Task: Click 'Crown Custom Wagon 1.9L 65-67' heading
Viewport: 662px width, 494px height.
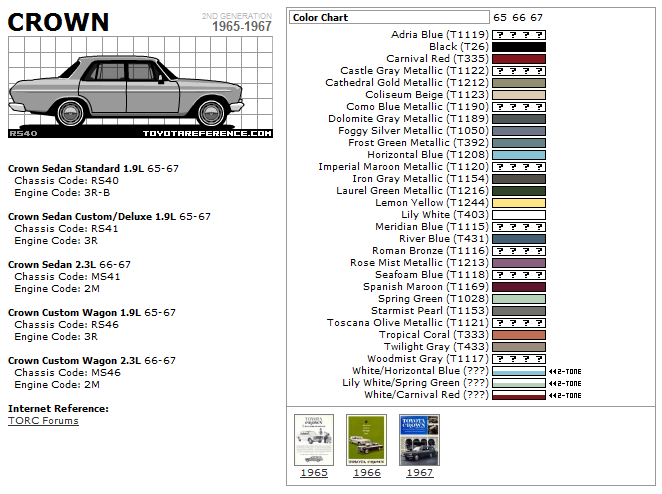Action: point(92,312)
